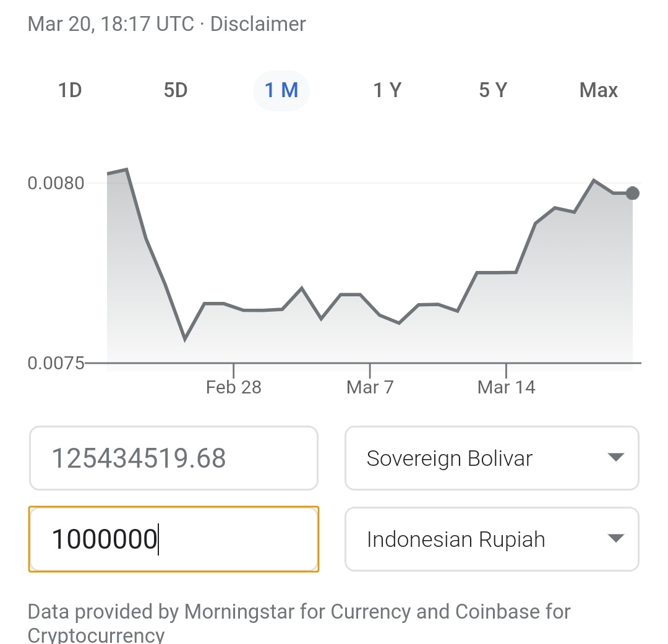Focus the 1000000 amount input field
Viewport: 668px width, 644px height.
174,539
